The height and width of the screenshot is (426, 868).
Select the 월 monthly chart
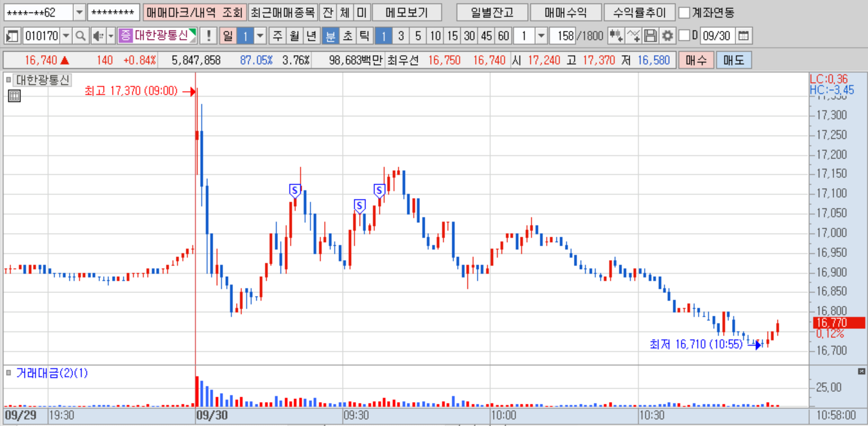pyautogui.click(x=294, y=36)
